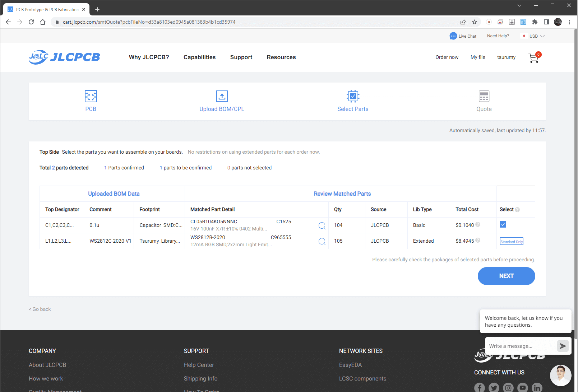
Task: Click the JLCPCB logo
Action: click(x=64, y=57)
